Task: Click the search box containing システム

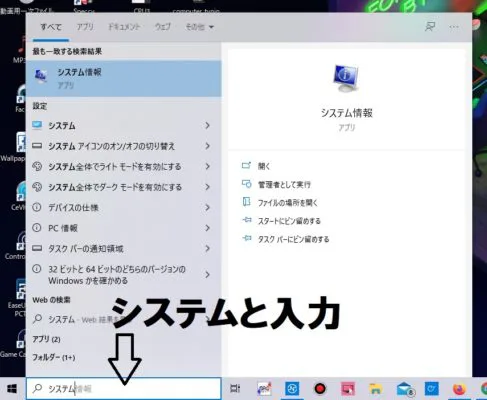Action: [123, 389]
